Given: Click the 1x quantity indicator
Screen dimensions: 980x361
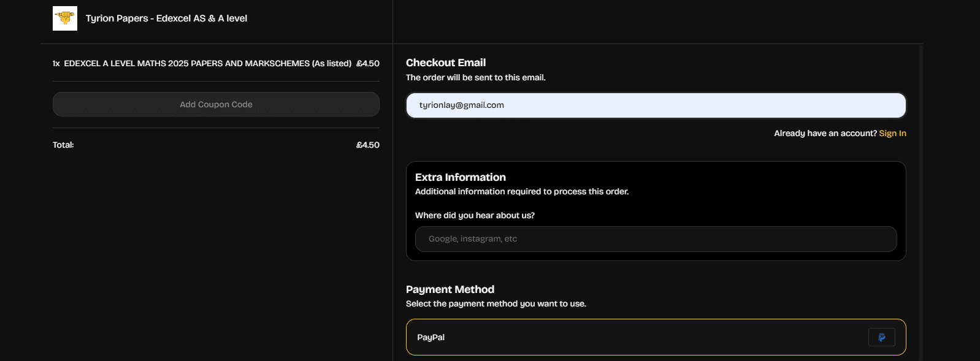Looking at the screenshot, I should click(x=56, y=63).
